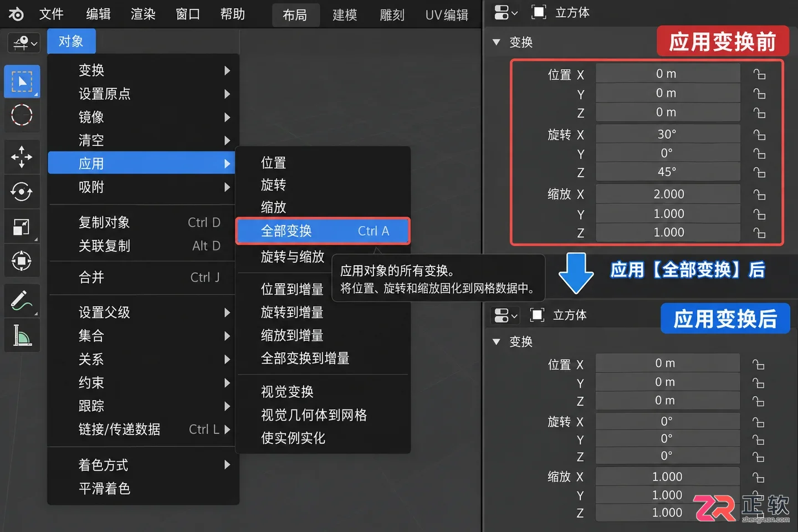The width and height of the screenshot is (798, 532).
Task: Click 合并 Ctrl J entry
Action: coord(144,277)
